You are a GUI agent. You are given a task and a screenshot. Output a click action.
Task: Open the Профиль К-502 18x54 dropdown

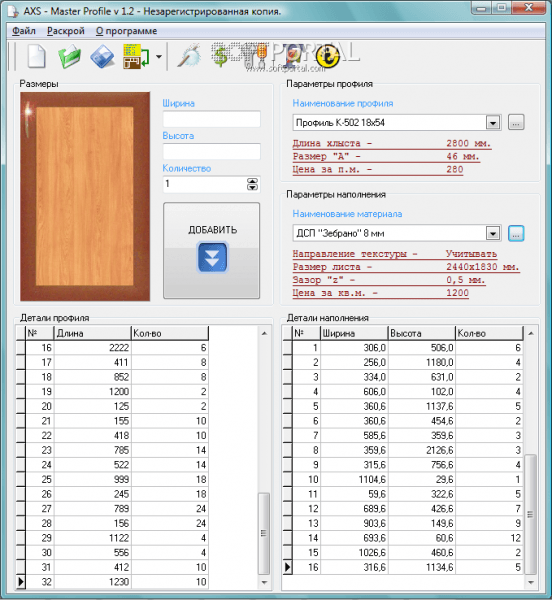tap(493, 123)
